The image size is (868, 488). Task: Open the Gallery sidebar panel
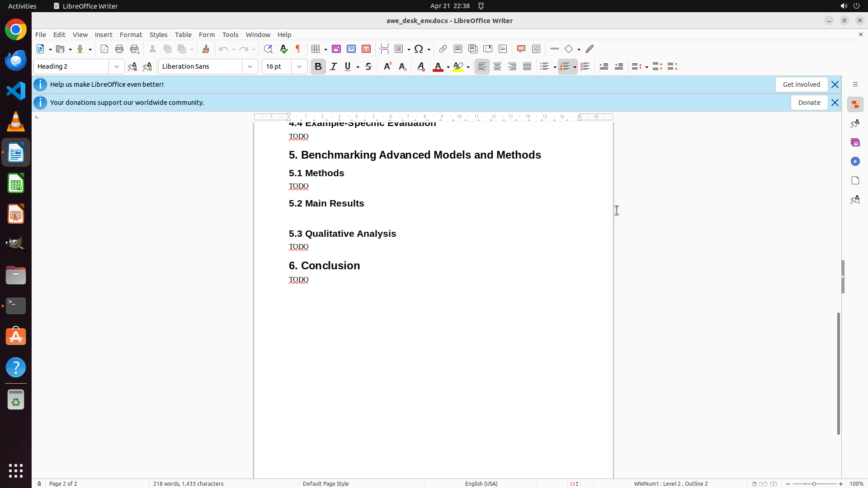coord(855,142)
